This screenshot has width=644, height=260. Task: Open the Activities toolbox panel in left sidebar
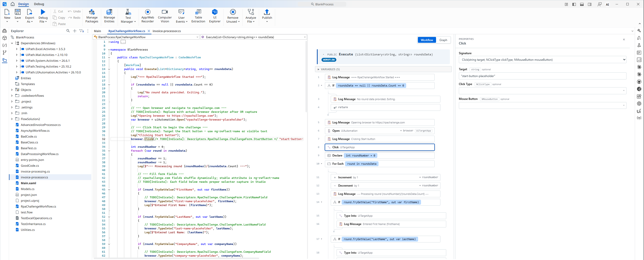click(5, 31)
